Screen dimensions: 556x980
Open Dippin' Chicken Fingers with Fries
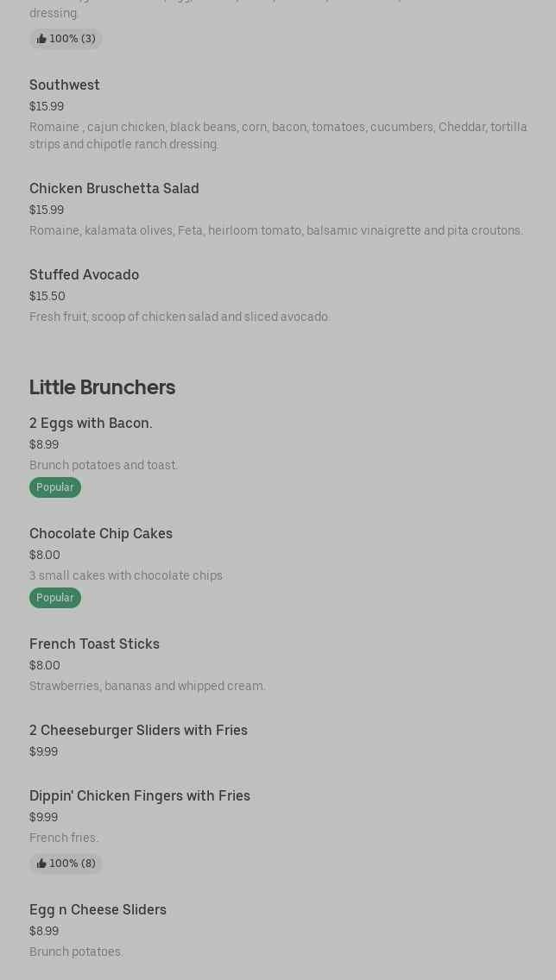point(140,795)
